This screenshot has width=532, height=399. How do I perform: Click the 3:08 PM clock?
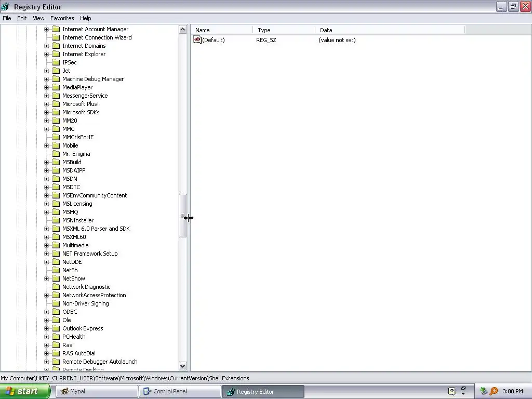pyautogui.click(x=513, y=391)
